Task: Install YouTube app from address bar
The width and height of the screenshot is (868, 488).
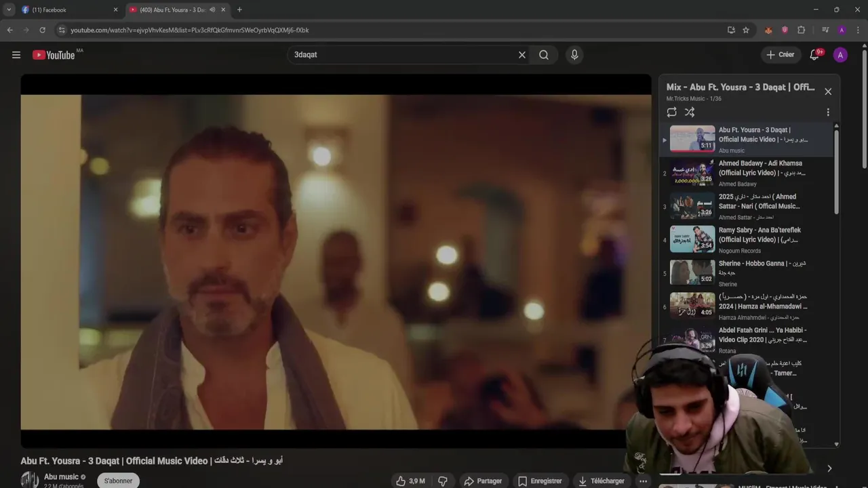Action: [x=731, y=30]
